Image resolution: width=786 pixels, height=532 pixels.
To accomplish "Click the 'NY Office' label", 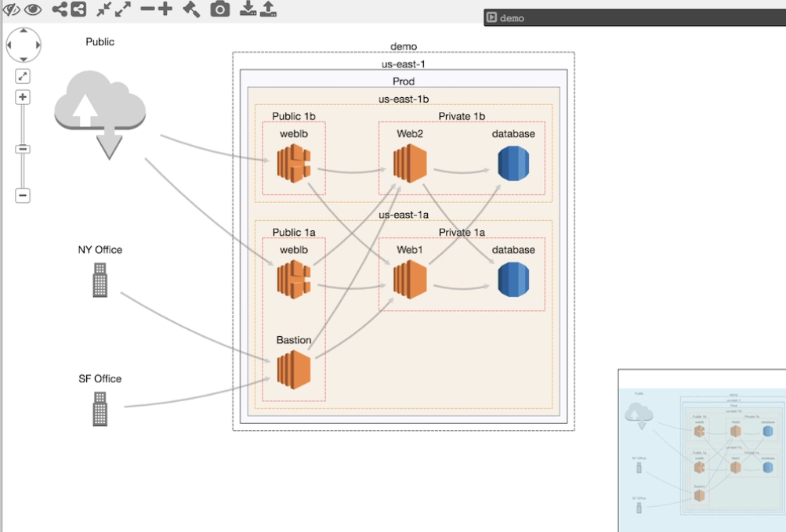I will [100, 250].
